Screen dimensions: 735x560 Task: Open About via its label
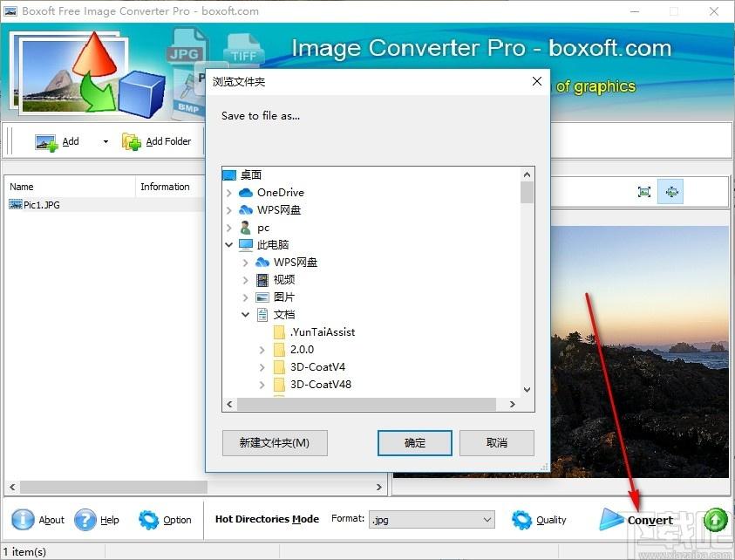51,520
